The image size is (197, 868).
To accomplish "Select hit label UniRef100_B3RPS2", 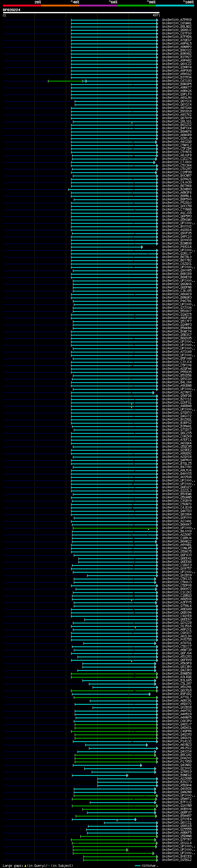I will click(x=177, y=423).
